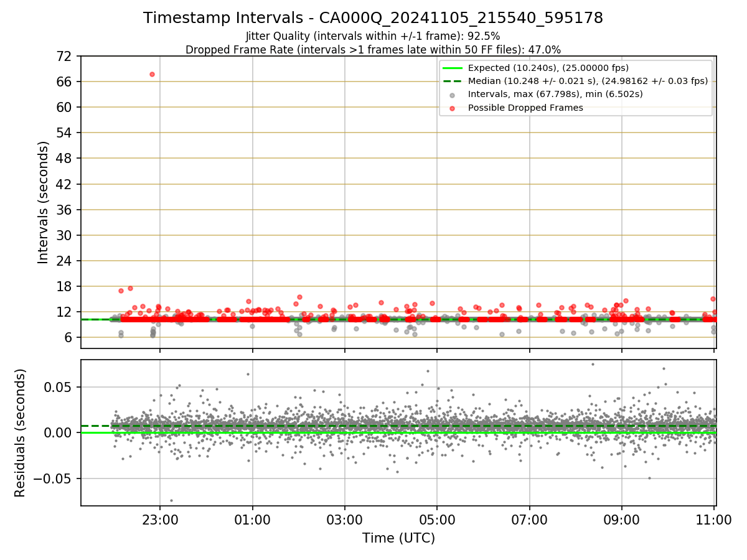Click the 'Residuals (seconds)' y-axis label

coord(21,432)
